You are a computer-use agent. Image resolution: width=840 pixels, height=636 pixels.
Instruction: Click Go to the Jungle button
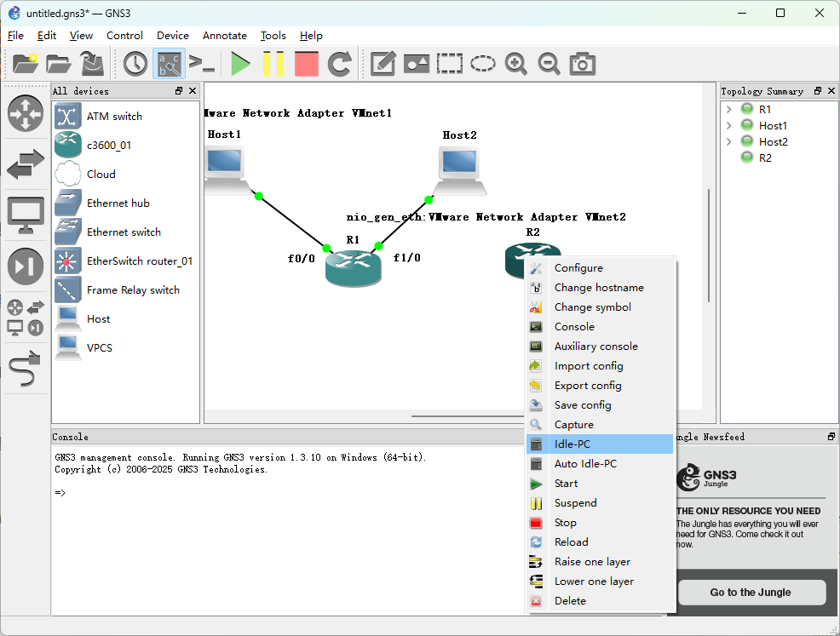[x=751, y=592]
